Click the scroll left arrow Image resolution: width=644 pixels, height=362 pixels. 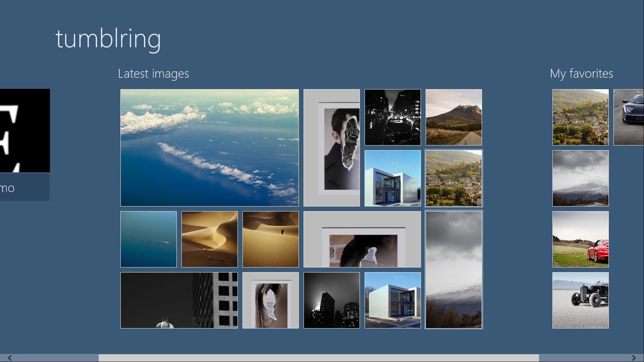10,358
